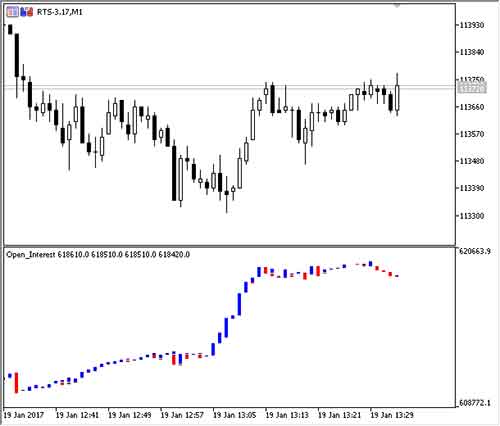This screenshot has width=500, height=426.
Task: Open the One Click Trading panel icon
Action: (12, 12)
